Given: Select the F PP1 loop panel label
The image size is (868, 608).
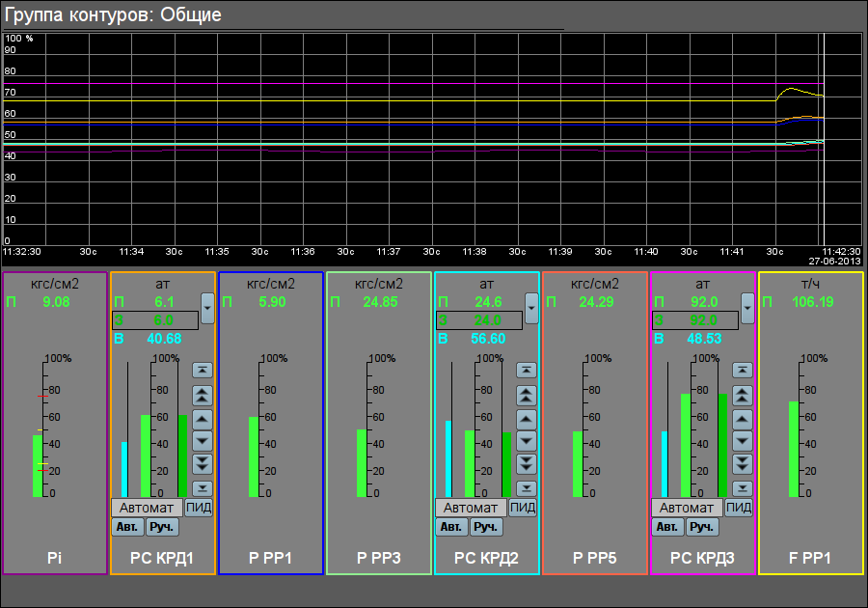Looking at the screenshot, I should 810,558.
